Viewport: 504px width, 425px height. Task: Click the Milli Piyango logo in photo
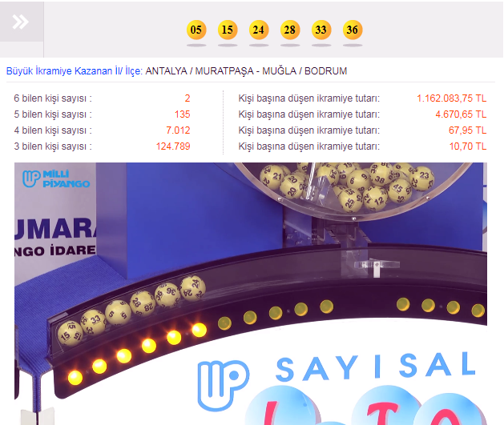tap(56, 179)
